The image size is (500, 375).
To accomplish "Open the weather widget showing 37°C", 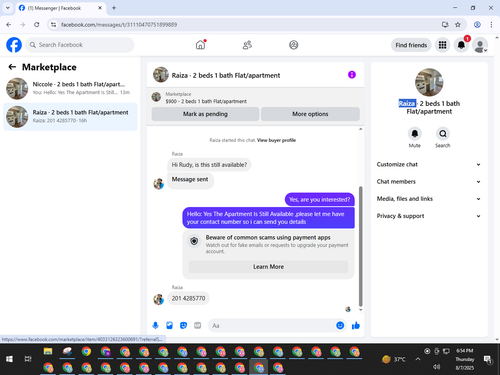I will (394, 359).
